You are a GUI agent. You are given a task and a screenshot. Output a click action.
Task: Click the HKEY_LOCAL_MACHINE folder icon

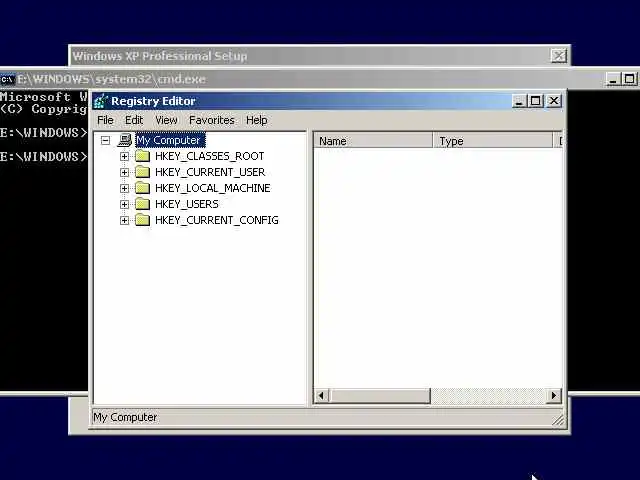point(142,188)
